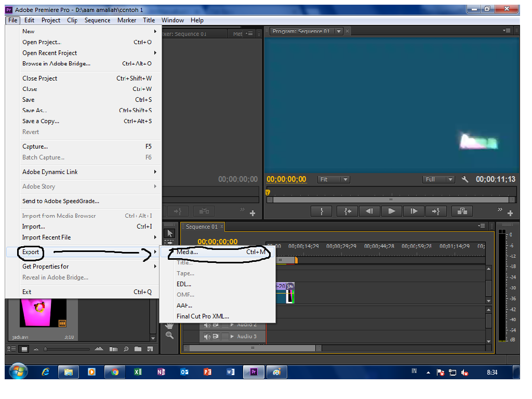
Task: Click the Windows Start button
Action: tap(18, 371)
